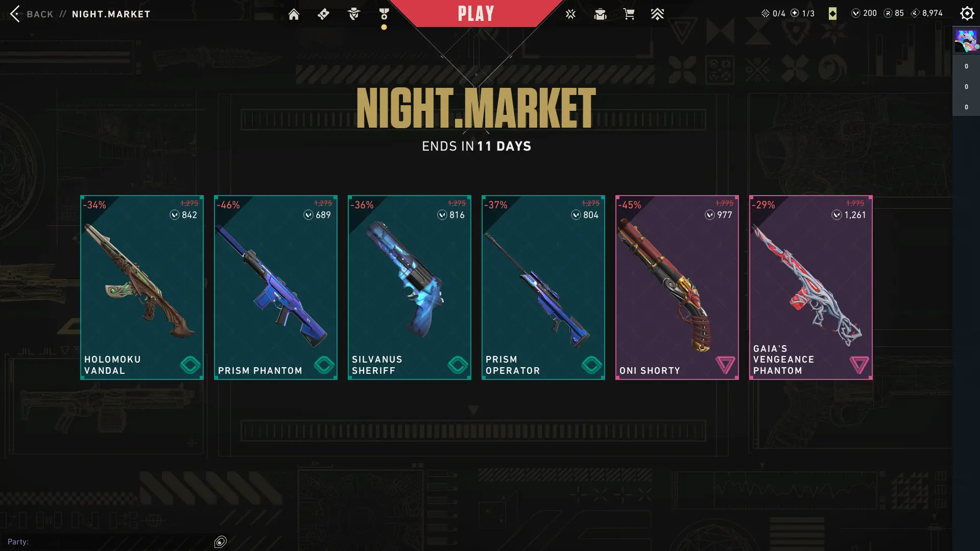Open the Agents icon in top bar
Image resolution: width=980 pixels, height=551 pixels.
pyautogui.click(x=353, y=14)
